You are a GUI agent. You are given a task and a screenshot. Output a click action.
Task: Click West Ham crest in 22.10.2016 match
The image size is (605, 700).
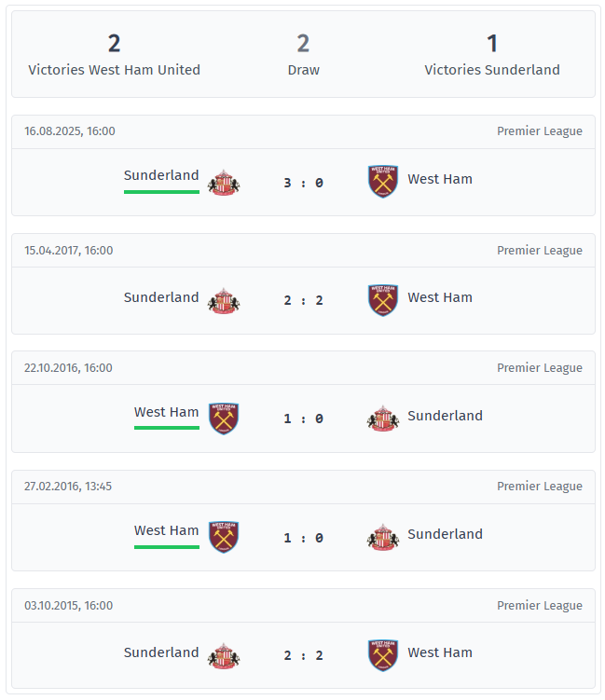pyautogui.click(x=224, y=419)
